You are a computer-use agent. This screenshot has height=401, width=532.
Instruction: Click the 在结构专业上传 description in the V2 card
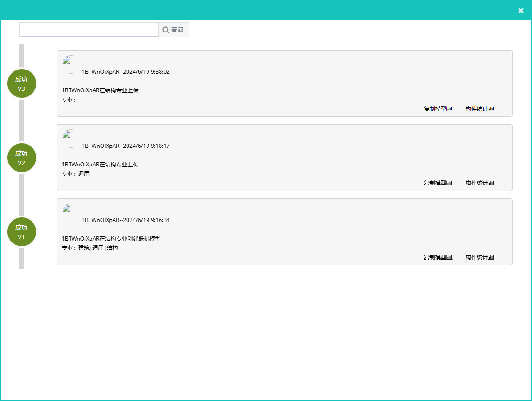point(100,165)
